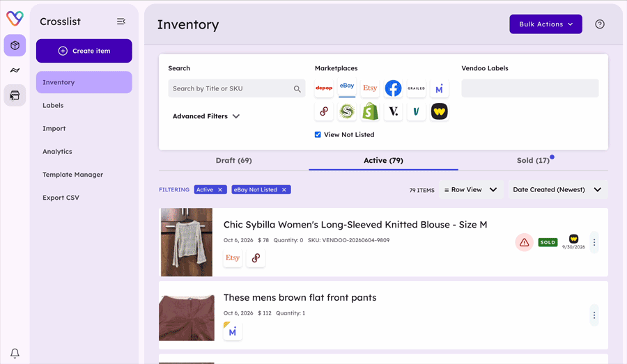Click the Create item button
Image resolution: width=627 pixels, height=364 pixels.
(84, 51)
